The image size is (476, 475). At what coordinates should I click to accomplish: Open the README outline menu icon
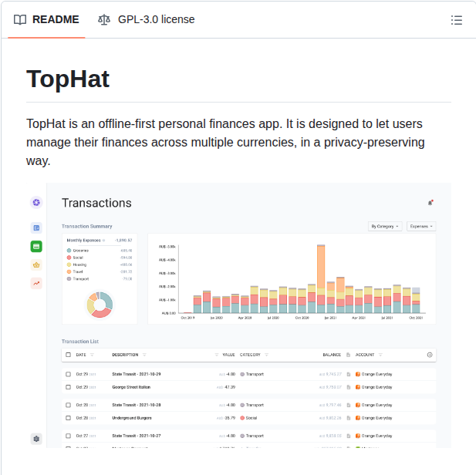pos(456,20)
